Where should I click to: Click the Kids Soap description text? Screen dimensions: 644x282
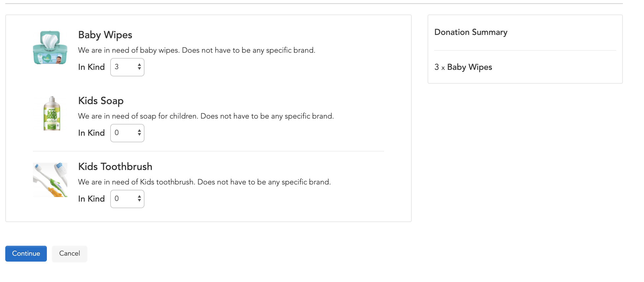[x=206, y=116]
